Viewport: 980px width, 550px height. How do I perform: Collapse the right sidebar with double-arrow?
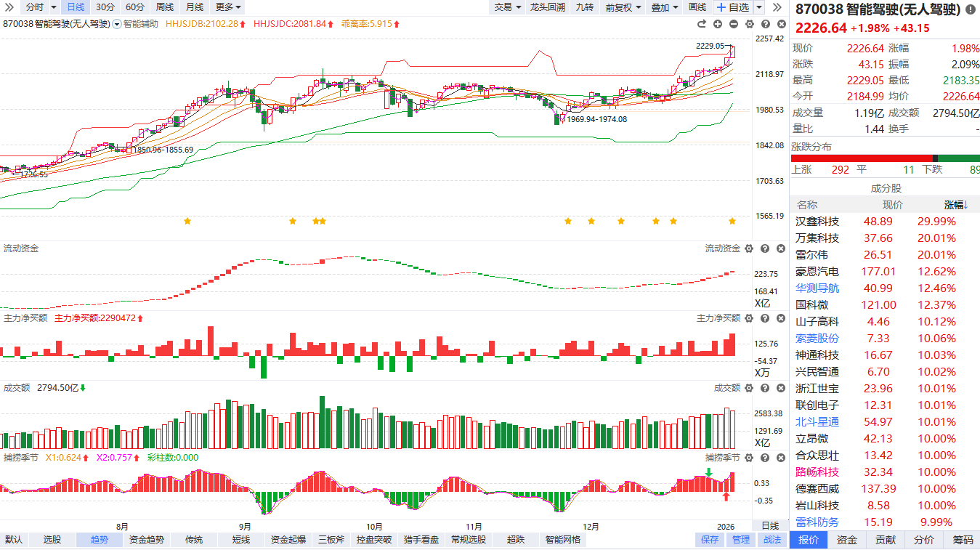pyautogui.click(x=777, y=7)
